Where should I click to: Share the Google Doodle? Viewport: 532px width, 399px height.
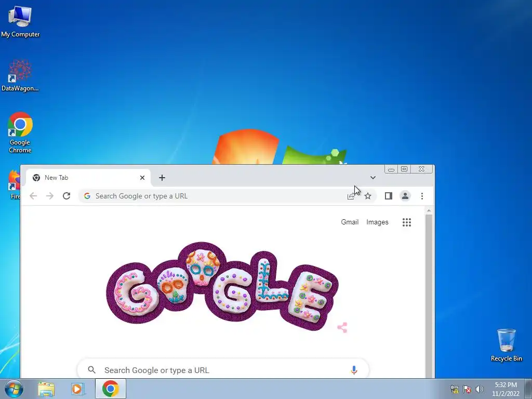pyautogui.click(x=342, y=327)
